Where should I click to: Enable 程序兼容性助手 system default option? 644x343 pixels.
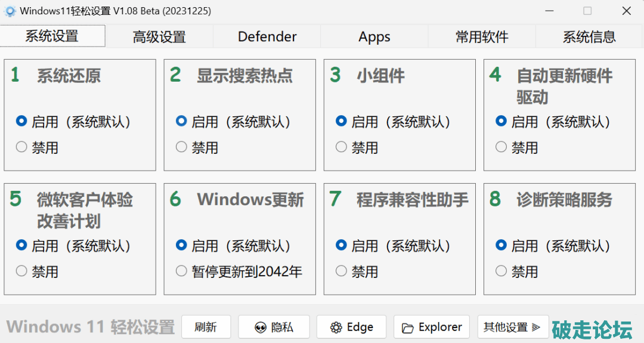pyautogui.click(x=342, y=245)
